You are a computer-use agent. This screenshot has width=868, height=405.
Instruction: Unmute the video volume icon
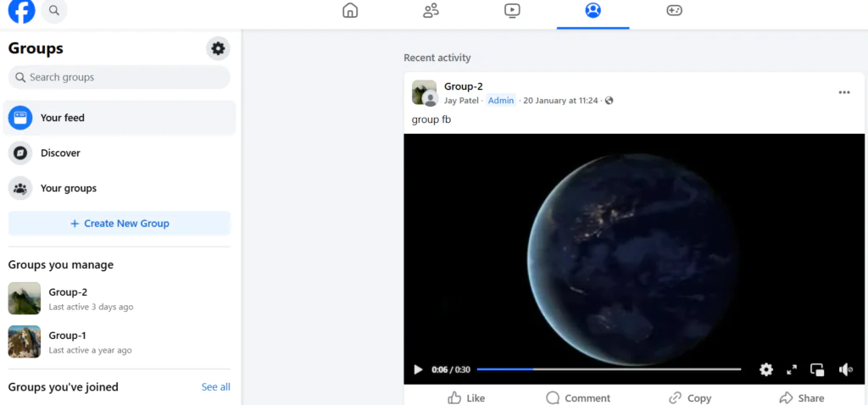845,369
